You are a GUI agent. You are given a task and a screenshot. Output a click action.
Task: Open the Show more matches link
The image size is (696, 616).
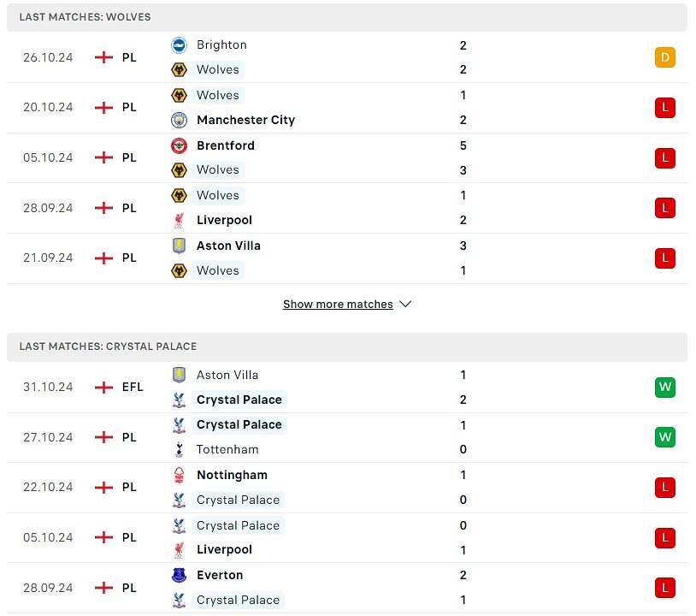coord(338,304)
